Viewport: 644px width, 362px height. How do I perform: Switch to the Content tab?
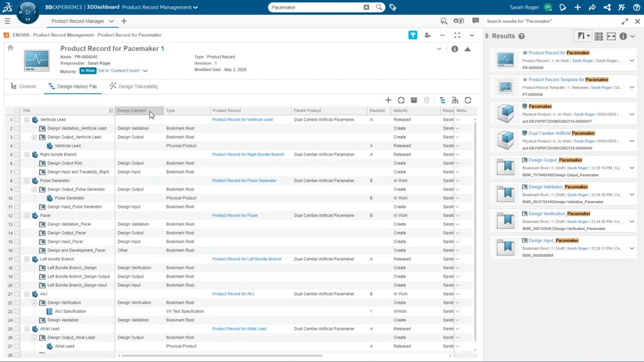23,86
